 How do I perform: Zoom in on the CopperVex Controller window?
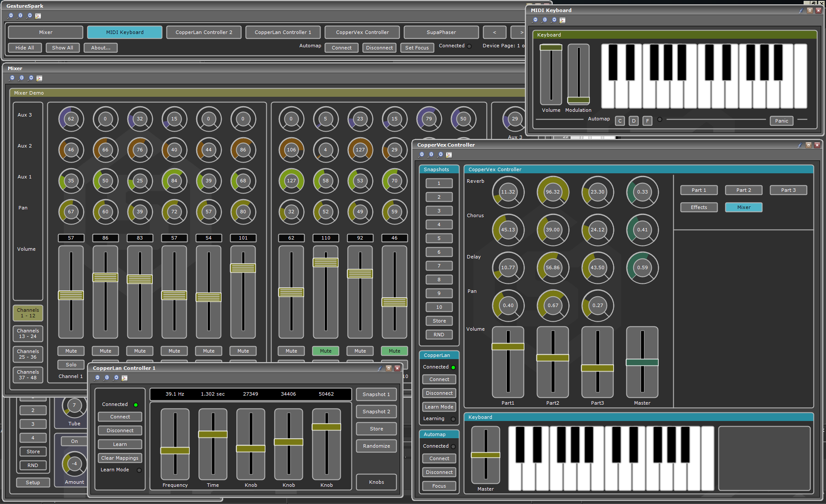pos(440,155)
